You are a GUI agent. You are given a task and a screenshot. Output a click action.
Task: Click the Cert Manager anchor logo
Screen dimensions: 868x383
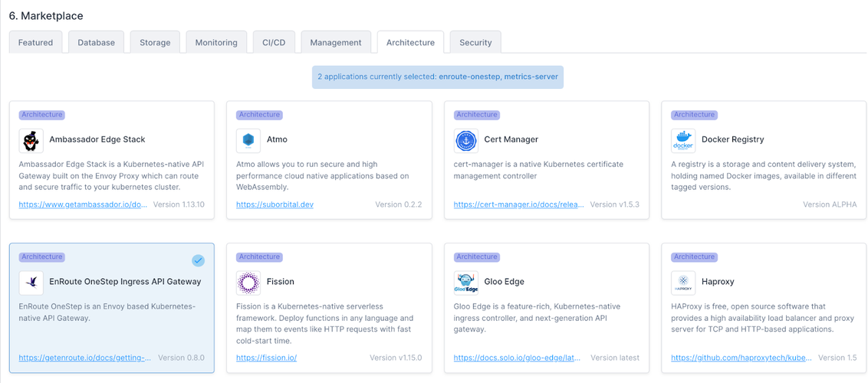[465, 140]
